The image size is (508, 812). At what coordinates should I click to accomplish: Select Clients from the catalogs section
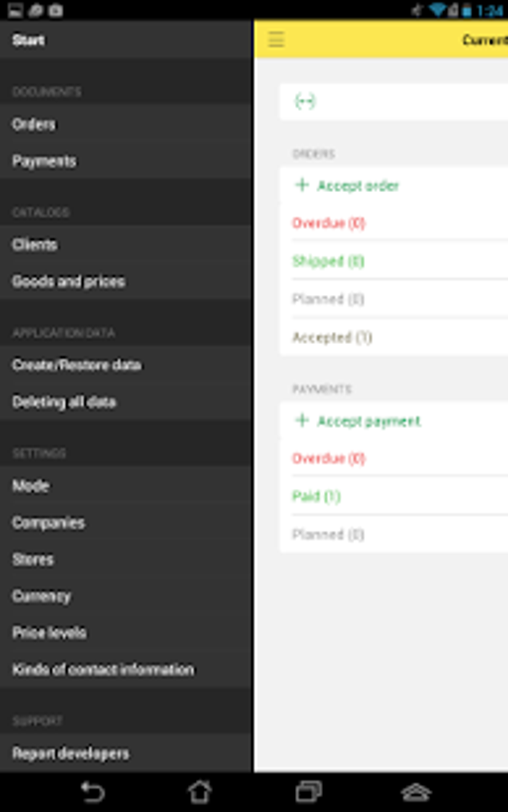[x=35, y=245]
